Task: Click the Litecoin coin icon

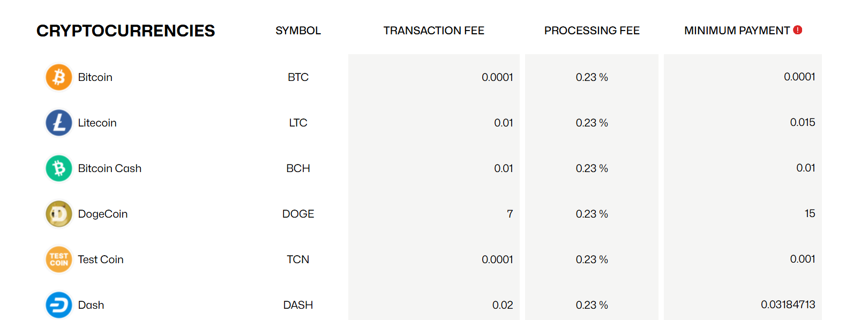Action: point(58,122)
